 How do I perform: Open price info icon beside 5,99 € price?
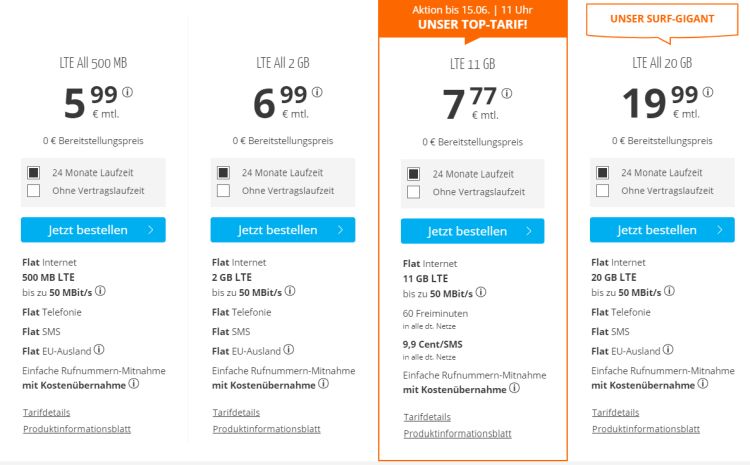pos(127,92)
